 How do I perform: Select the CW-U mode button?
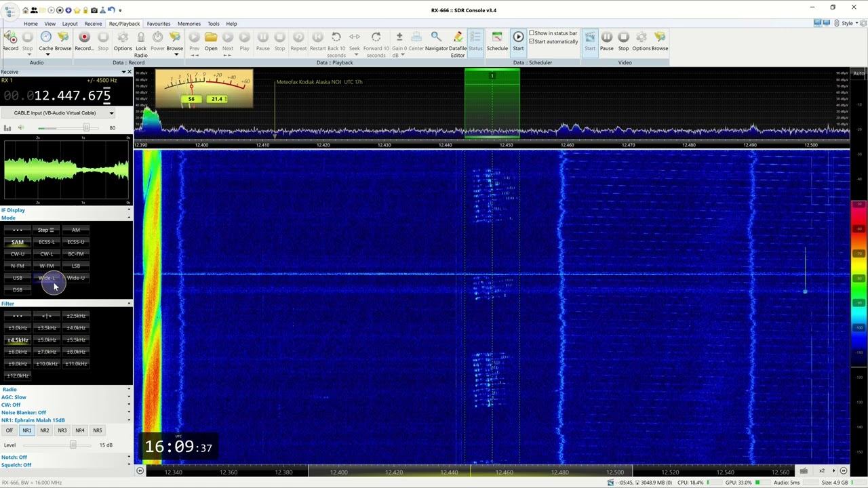(18, 254)
